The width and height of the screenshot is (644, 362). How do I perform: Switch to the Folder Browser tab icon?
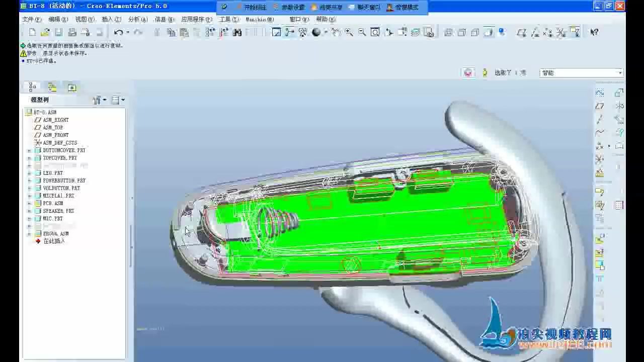tap(52, 87)
